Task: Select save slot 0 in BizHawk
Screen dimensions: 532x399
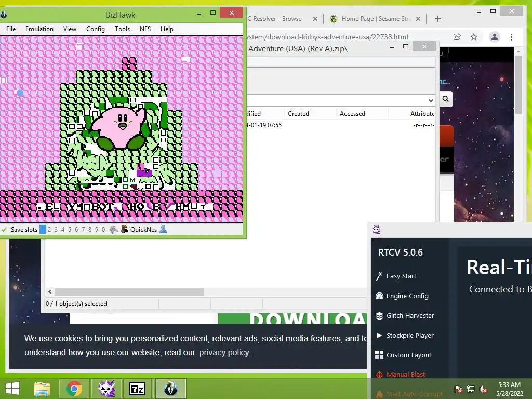Action: [103, 229]
